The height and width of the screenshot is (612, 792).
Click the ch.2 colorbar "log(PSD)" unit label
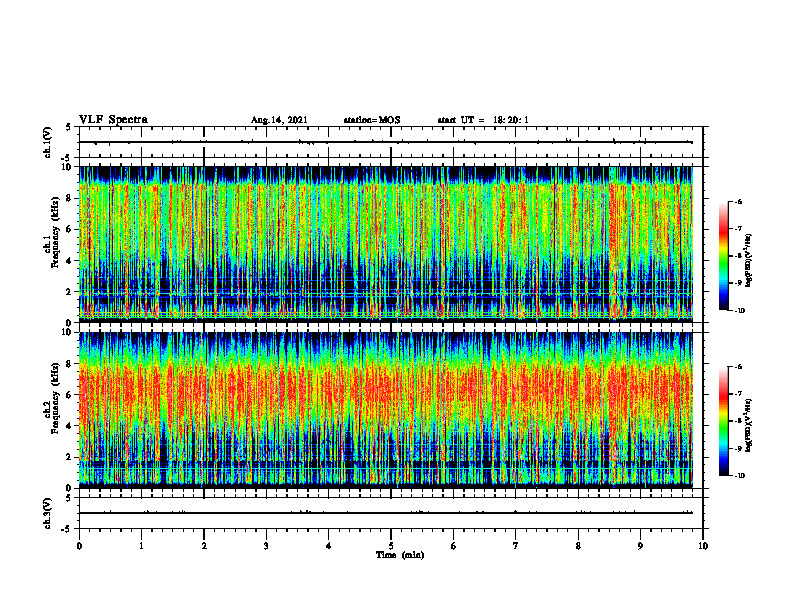click(x=749, y=425)
